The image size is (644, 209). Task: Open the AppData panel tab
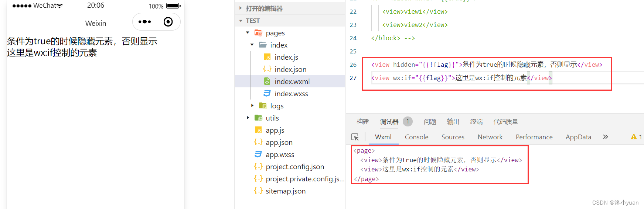tap(578, 137)
